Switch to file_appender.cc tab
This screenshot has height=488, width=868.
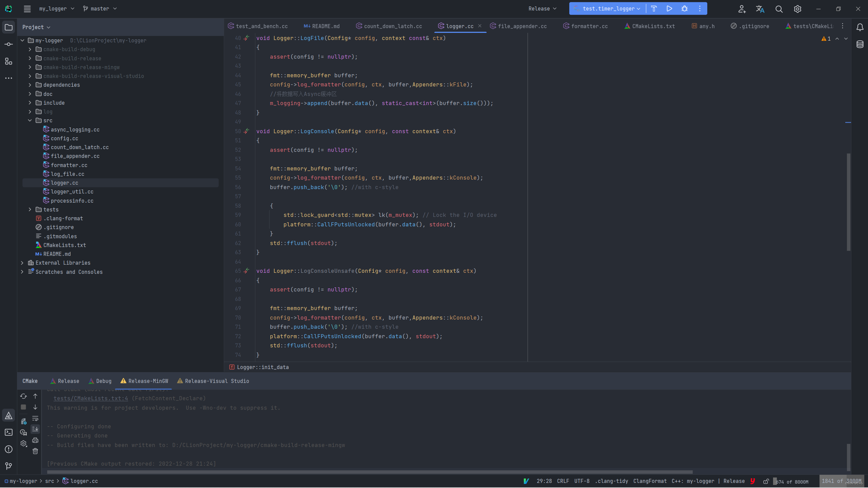tap(518, 26)
